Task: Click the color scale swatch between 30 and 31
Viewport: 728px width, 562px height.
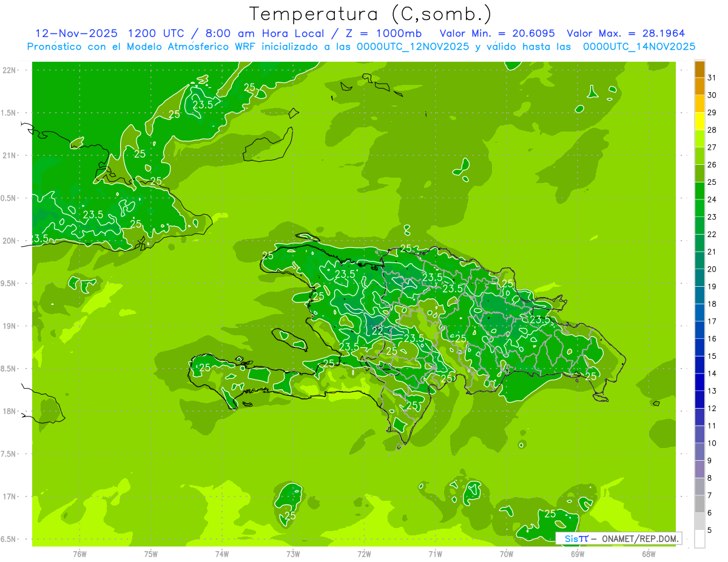Action: (699, 86)
